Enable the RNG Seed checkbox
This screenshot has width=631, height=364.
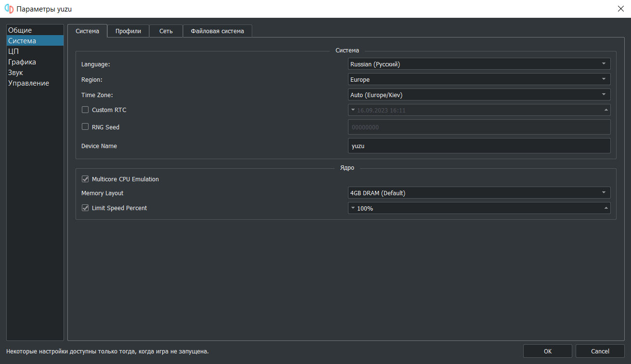pyautogui.click(x=85, y=127)
